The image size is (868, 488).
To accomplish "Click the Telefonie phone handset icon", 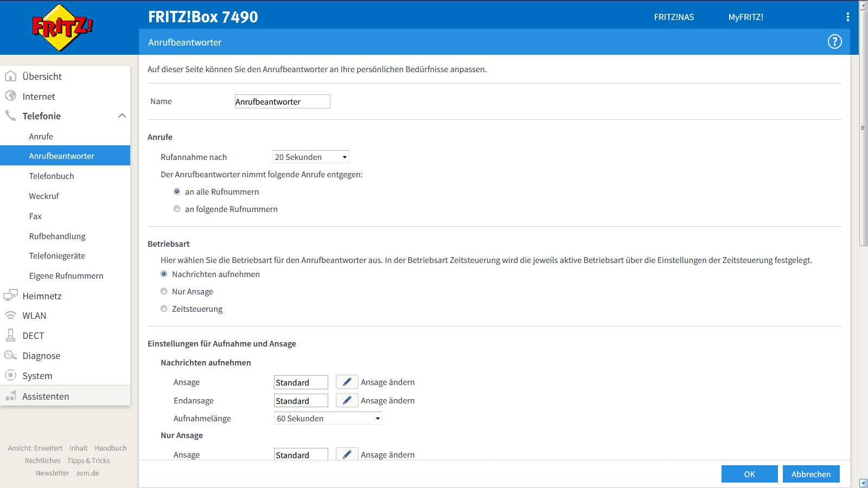I will pos(10,115).
